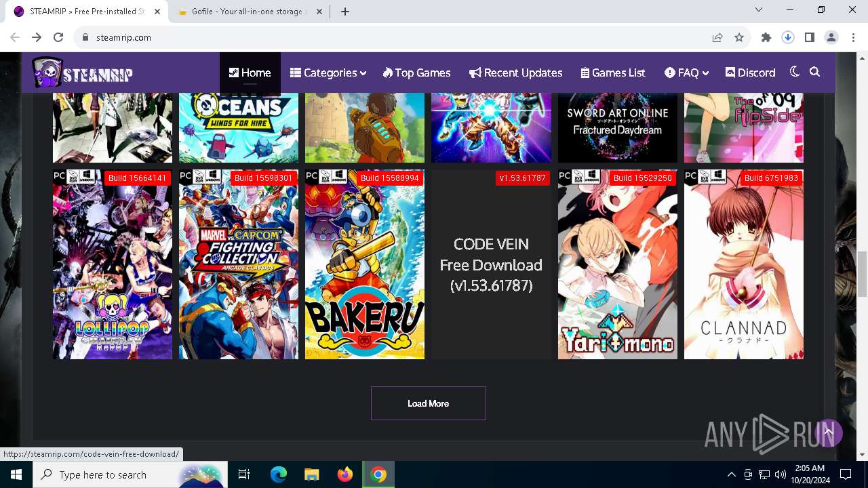Viewport: 868px width, 488px height.
Task: Open the Clannad game thumbnail
Action: coord(744,264)
